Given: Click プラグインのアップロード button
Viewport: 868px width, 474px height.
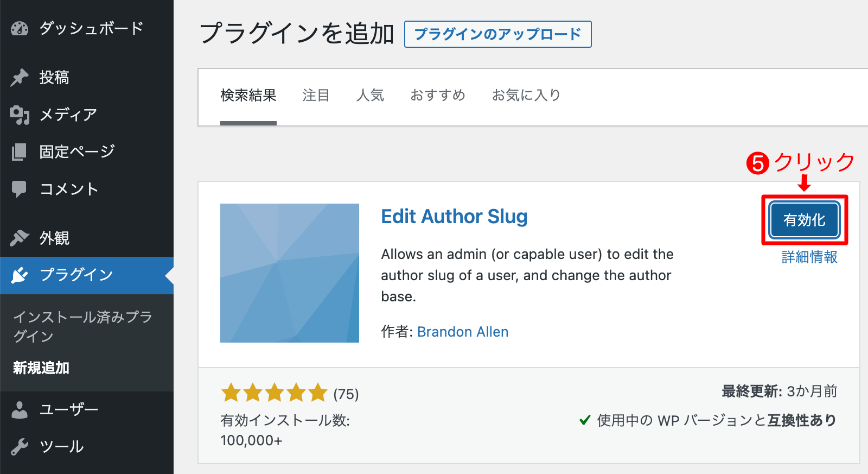Looking at the screenshot, I should click(x=497, y=34).
